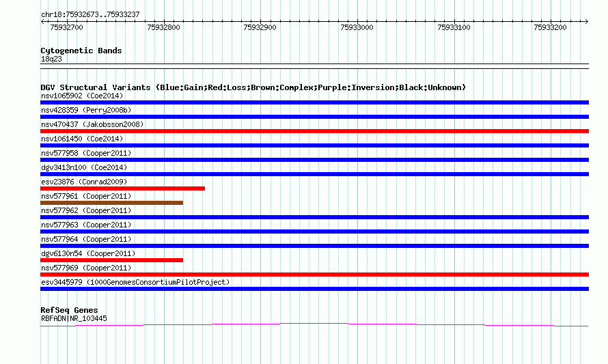Viewport: 608px width, 364px height.
Task: Click the nsv577961 (Cooper2011) label
Action: click(x=86, y=196)
